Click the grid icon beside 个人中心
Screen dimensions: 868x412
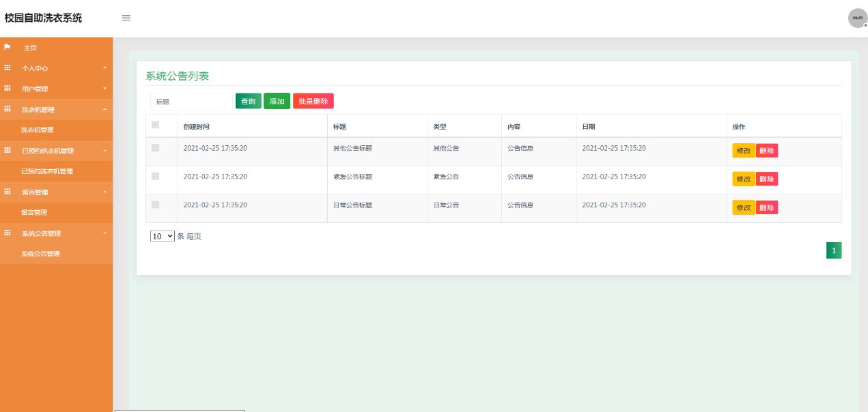pyautogui.click(x=8, y=68)
